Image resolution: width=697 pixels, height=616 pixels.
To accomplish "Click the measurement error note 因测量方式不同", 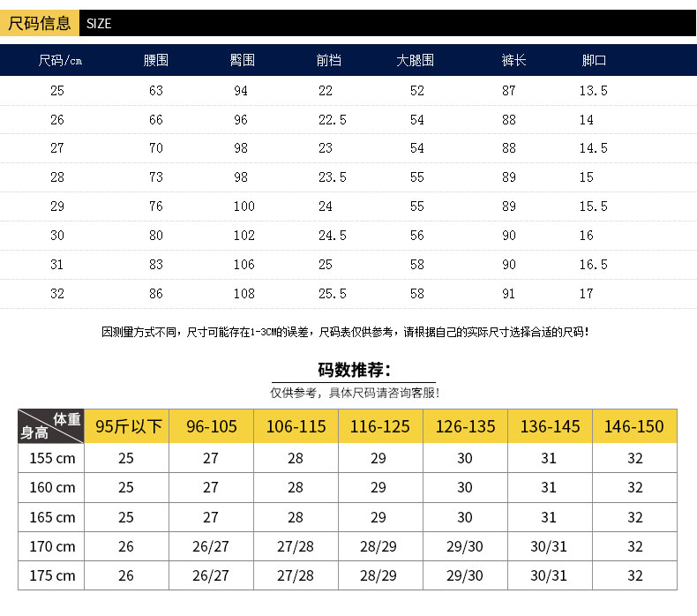I will 345,332.
